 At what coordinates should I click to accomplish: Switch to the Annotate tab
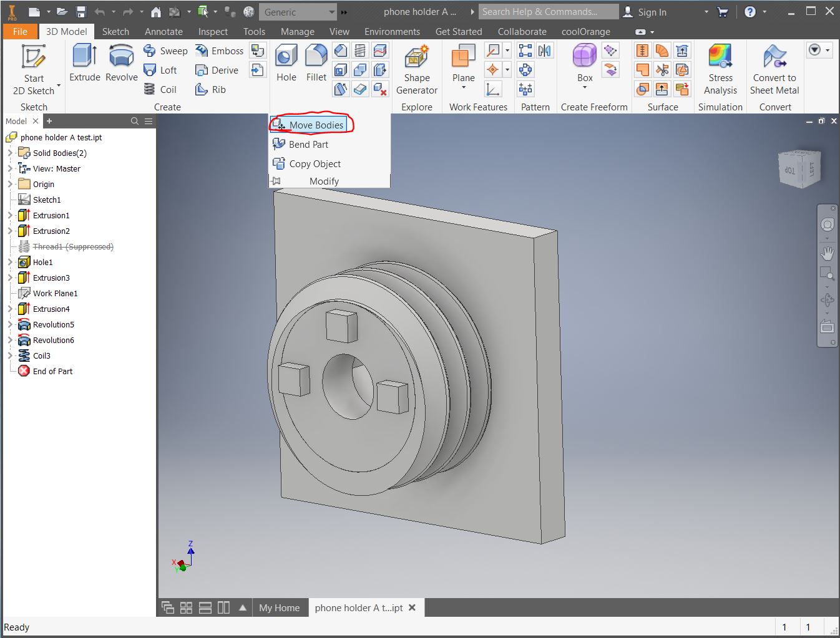pyautogui.click(x=164, y=31)
